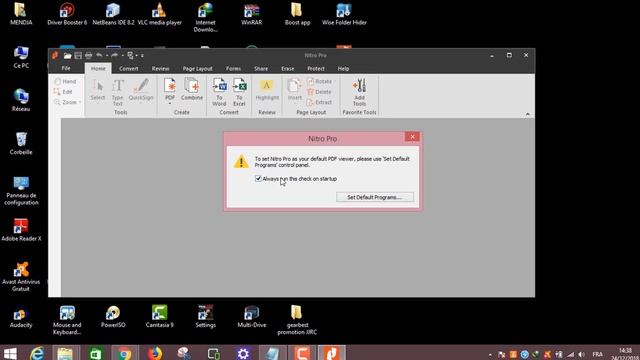Screen dimensions: 640x360
Task: Click Delete in Page Layout group
Action: 319,92
